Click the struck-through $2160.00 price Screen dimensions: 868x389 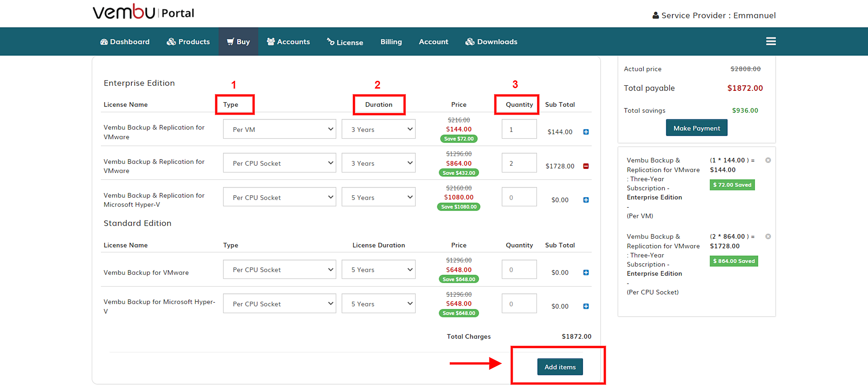click(459, 188)
